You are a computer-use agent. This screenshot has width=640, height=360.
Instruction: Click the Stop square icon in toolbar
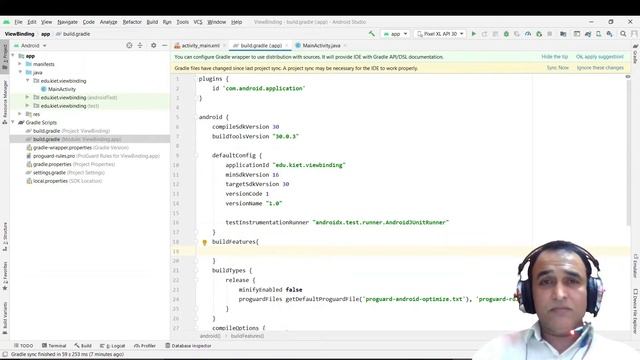coord(550,34)
